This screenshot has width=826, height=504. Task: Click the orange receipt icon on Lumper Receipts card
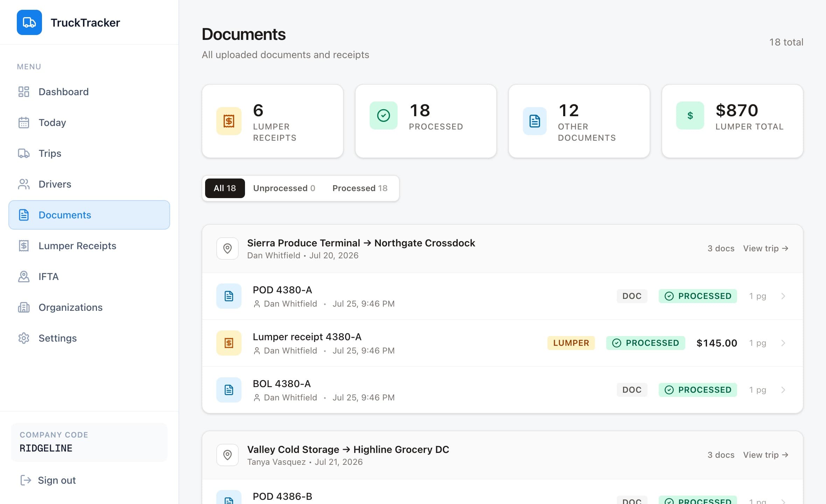(x=229, y=121)
